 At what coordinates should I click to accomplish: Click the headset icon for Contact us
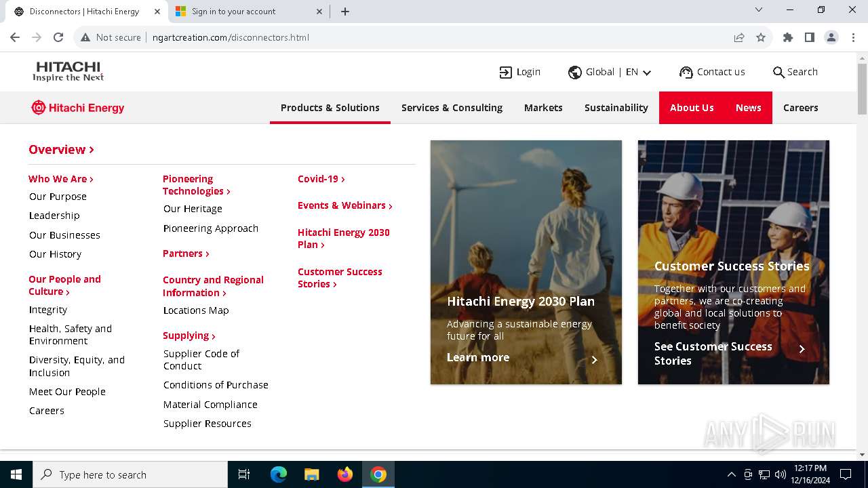686,73
